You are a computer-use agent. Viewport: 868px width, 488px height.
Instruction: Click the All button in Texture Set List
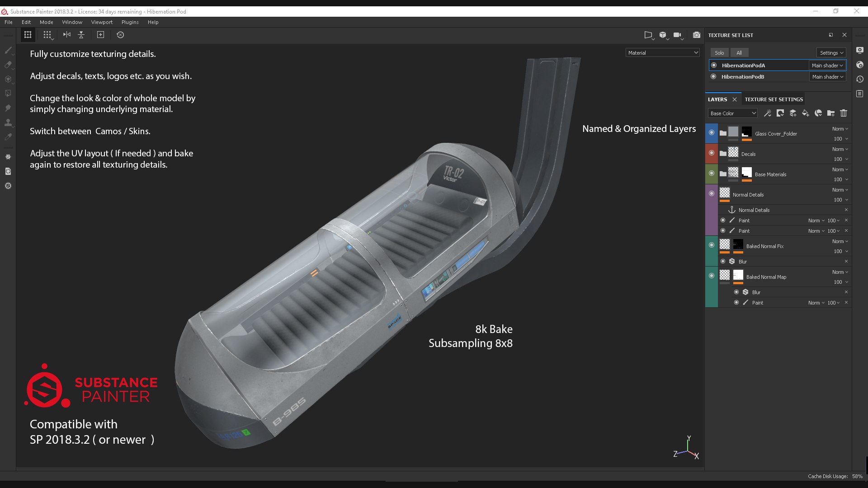pos(739,53)
